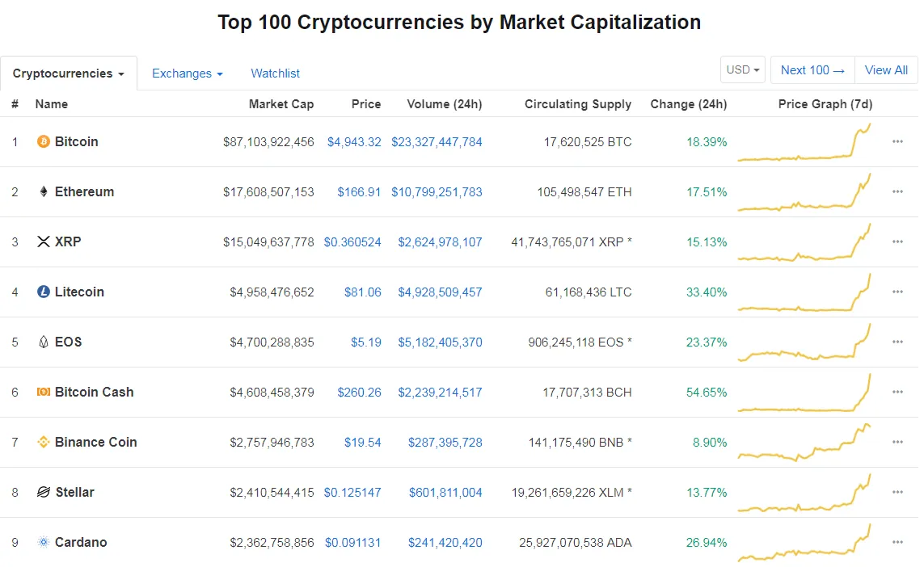Click the EOS logo icon
The image size is (924, 567).
tap(44, 342)
